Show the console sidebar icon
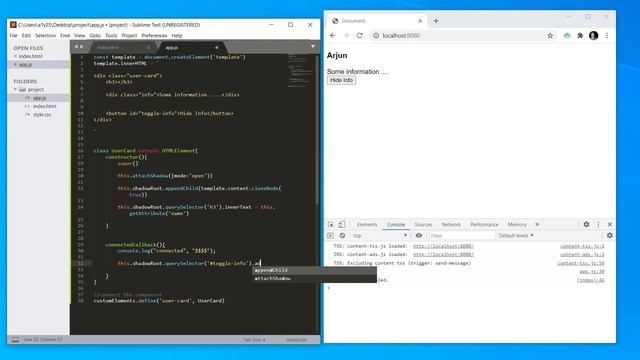640x360 pixels. 331,236
